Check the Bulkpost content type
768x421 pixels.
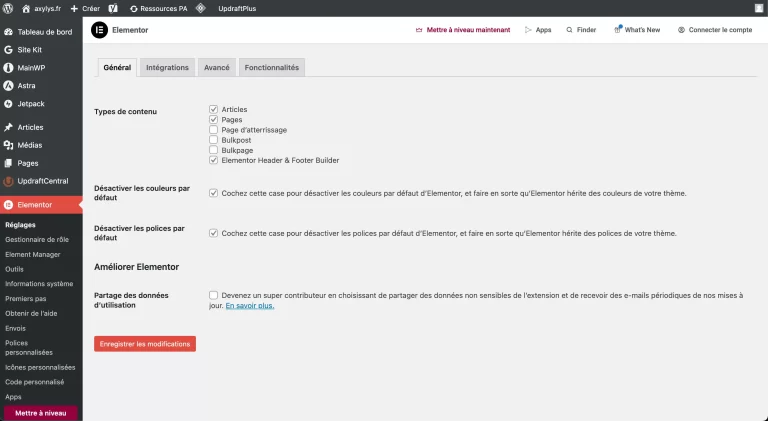tap(214, 140)
